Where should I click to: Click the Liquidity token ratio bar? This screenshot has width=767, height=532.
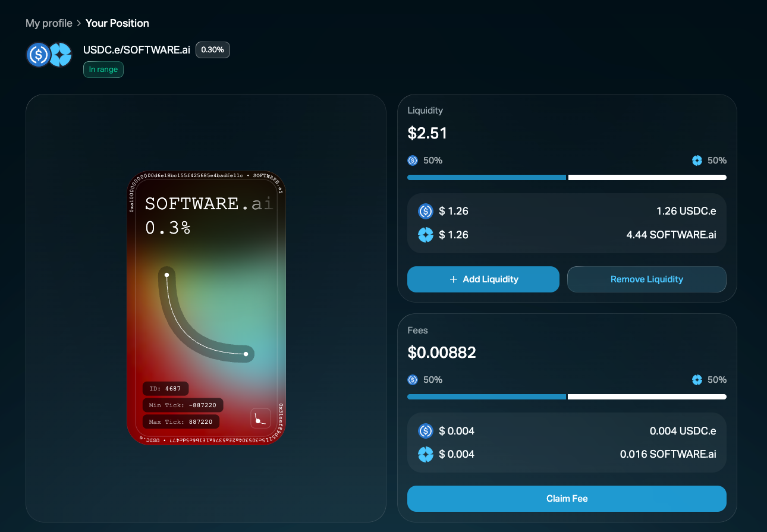[567, 177]
